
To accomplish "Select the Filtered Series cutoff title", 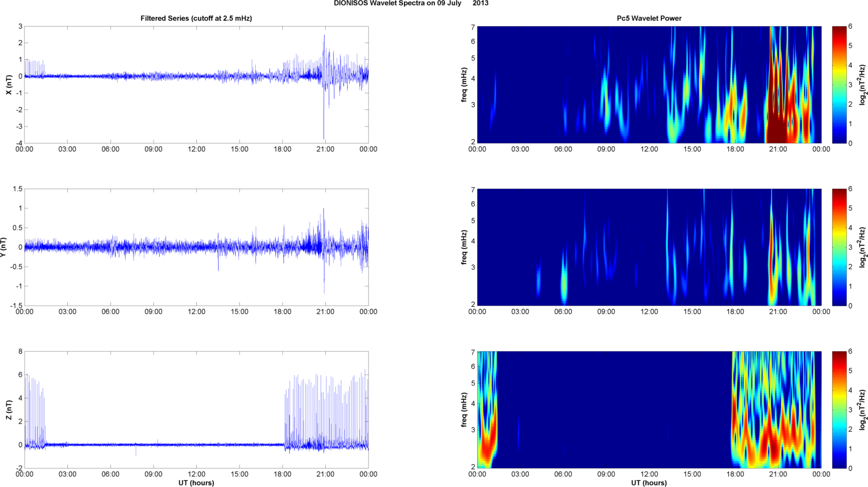I will (196, 18).
